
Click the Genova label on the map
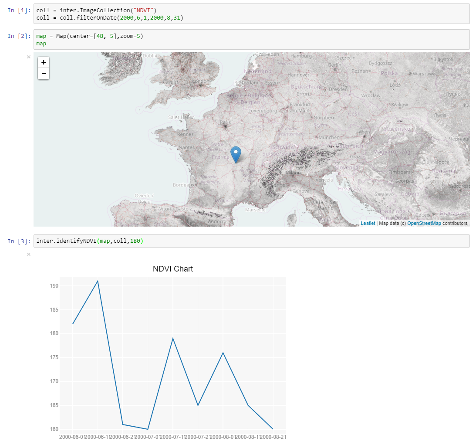pos(301,191)
